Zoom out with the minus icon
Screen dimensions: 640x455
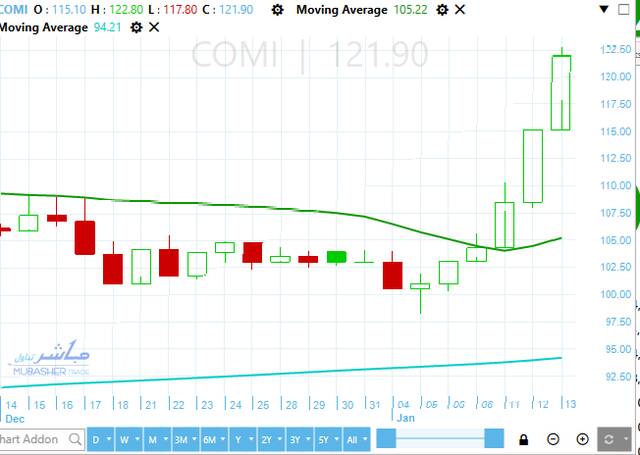tap(553, 439)
